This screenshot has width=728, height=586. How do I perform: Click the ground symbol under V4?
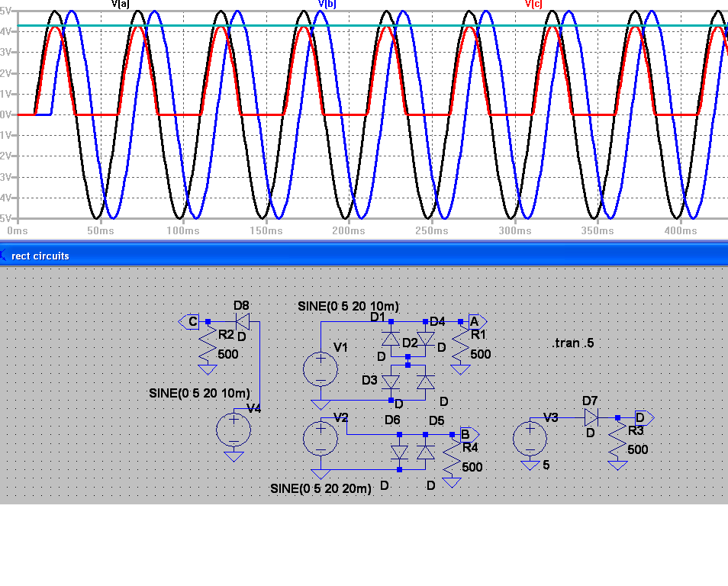click(x=234, y=456)
